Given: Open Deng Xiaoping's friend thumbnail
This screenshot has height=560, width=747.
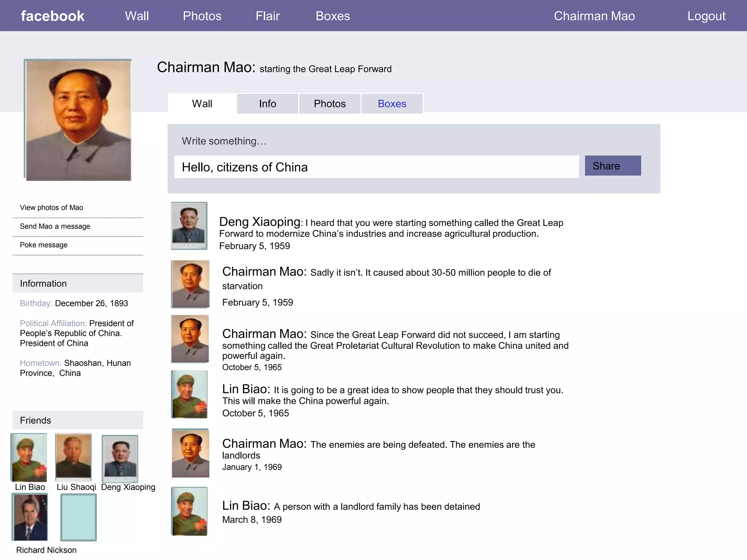Looking at the screenshot, I should click(x=120, y=458).
